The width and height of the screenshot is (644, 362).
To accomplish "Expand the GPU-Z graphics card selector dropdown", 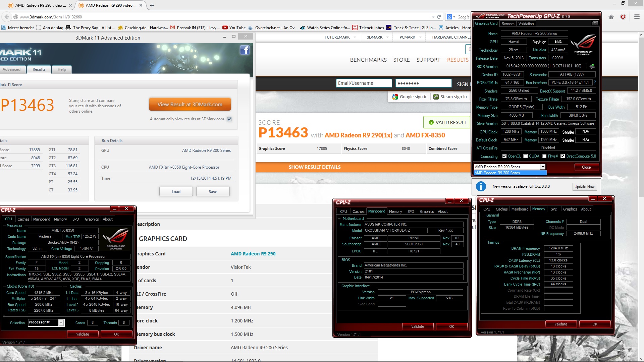I will pos(543,167).
